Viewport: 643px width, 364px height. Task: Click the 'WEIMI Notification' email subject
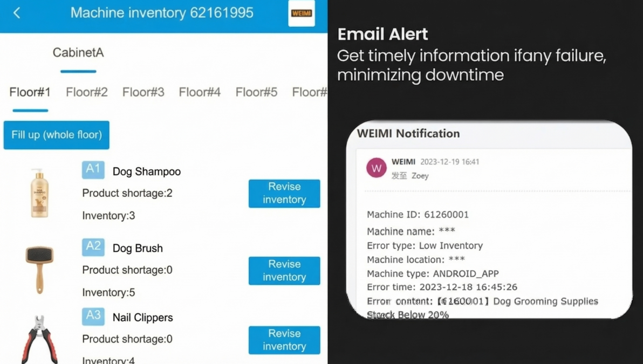408,134
